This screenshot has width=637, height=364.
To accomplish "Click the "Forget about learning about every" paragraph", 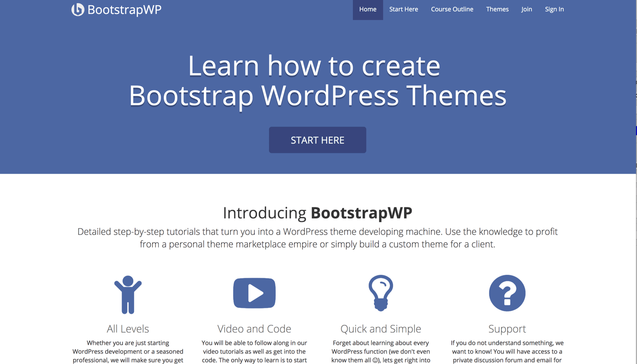I will tap(381, 351).
